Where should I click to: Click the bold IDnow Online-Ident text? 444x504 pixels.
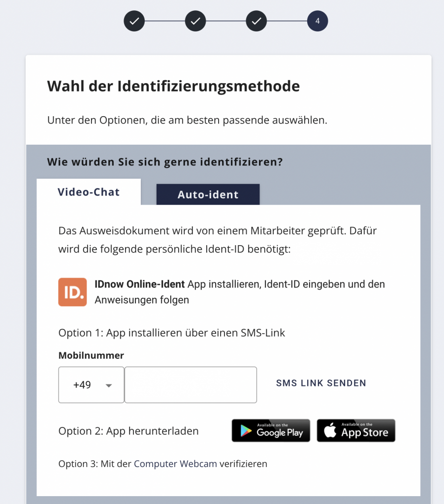[x=140, y=284]
